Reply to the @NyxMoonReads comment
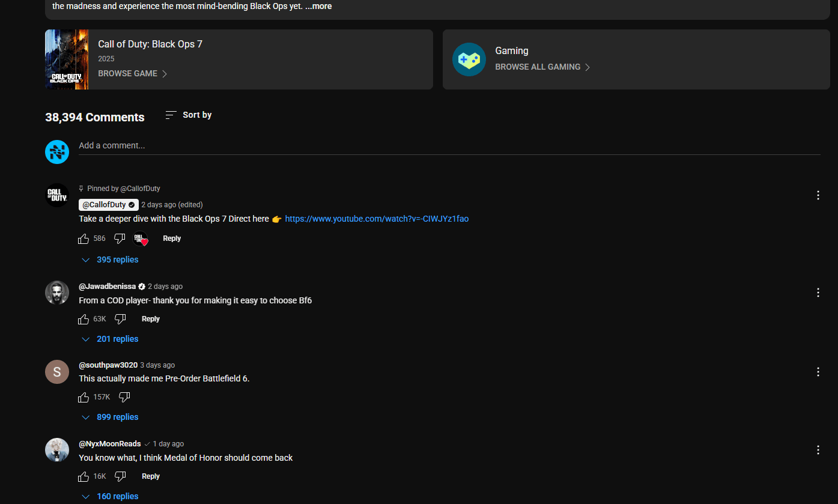This screenshot has width=838, height=504. 151,476
